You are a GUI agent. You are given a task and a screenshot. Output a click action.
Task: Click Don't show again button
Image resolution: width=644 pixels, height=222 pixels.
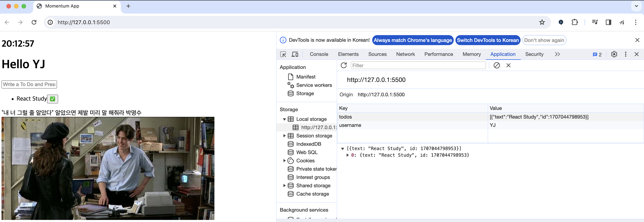point(544,40)
